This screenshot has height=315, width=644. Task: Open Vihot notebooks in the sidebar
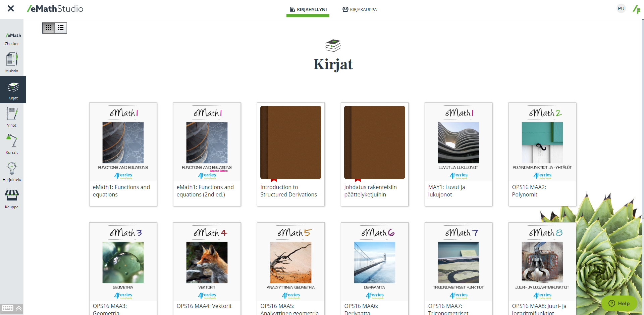click(12, 117)
